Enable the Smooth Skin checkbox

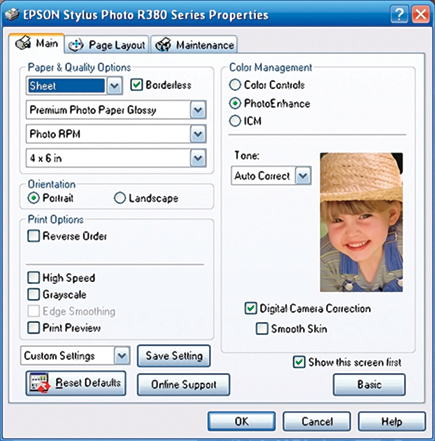(x=262, y=329)
